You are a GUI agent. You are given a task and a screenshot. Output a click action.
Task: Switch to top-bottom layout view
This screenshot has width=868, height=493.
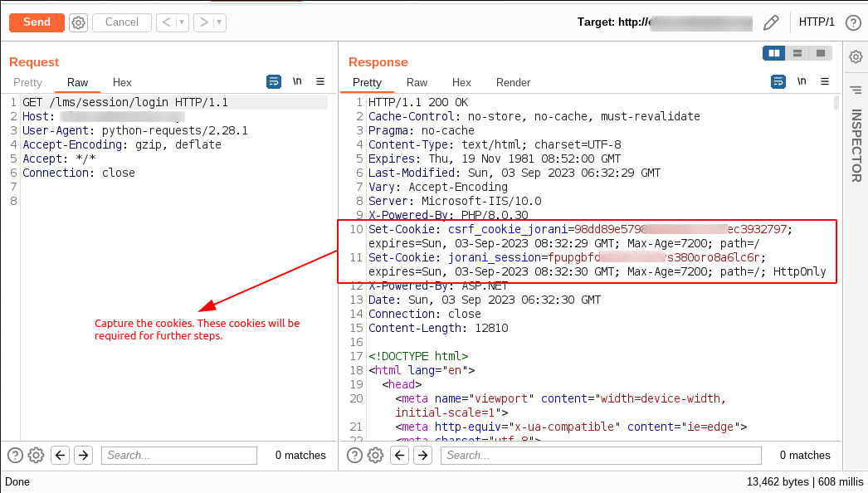(797, 53)
